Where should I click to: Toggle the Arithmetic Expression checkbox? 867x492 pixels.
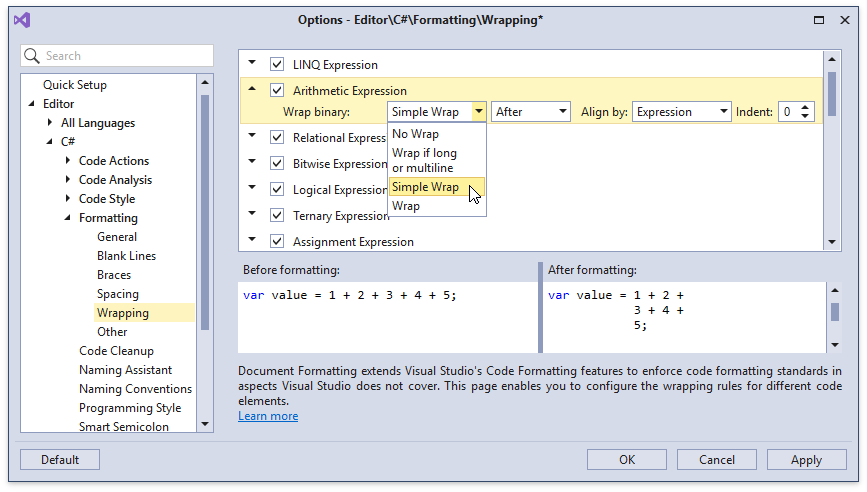(277, 91)
